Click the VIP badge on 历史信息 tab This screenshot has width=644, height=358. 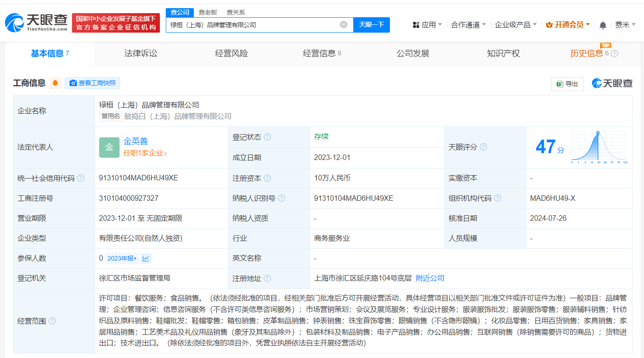point(606,45)
